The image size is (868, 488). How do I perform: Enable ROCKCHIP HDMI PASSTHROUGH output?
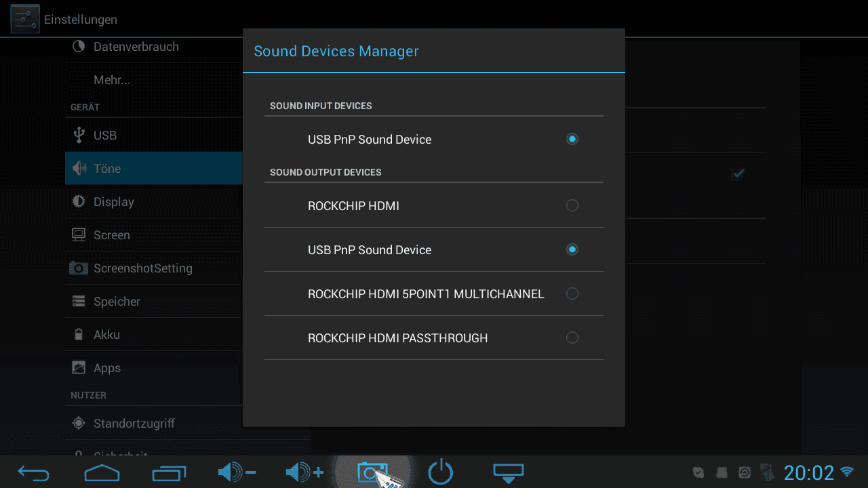point(572,338)
